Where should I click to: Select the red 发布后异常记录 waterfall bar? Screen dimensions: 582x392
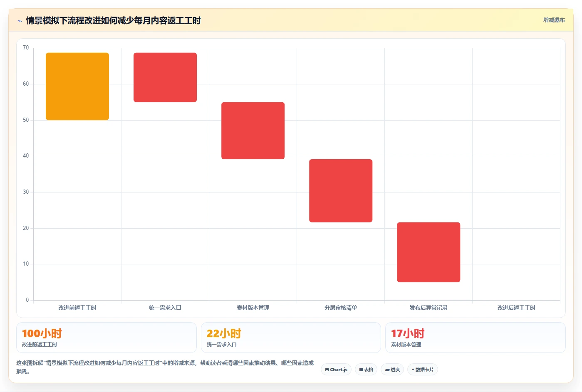coord(428,252)
